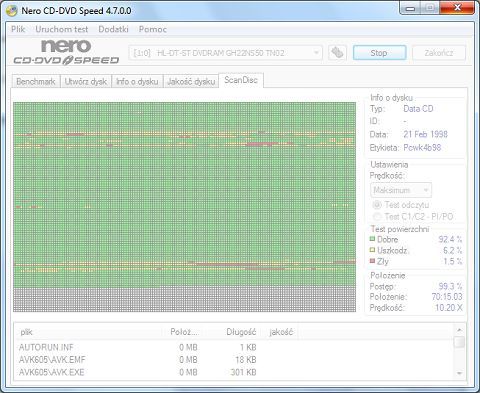Switch to the Jakość dysku tab
Screen dimensions: 480x393
click(x=191, y=81)
